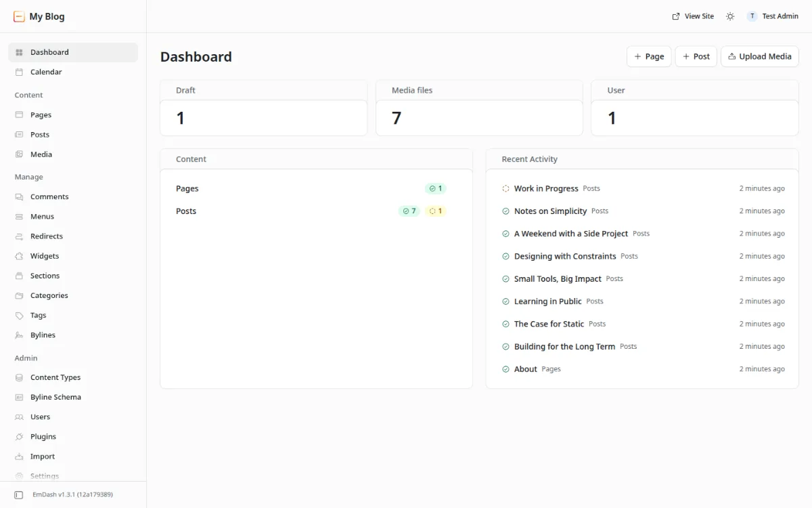Screen dimensions: 812x508
Task: Click the add Page button
Action: 649,56
